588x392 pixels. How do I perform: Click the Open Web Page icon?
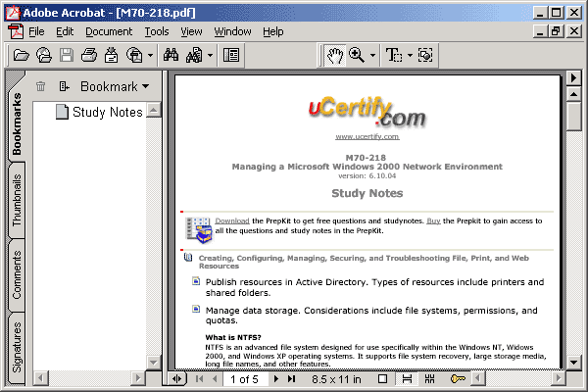coord(44,55)
